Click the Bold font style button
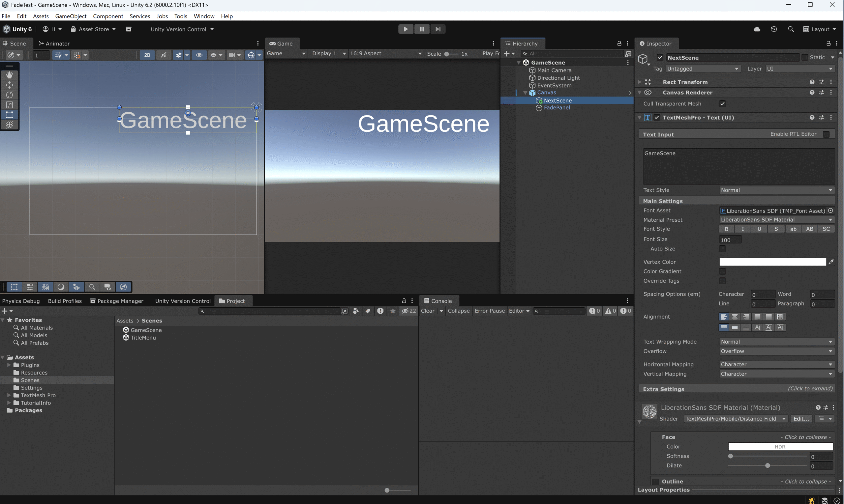The image size is (844, 504). (726, 229)
